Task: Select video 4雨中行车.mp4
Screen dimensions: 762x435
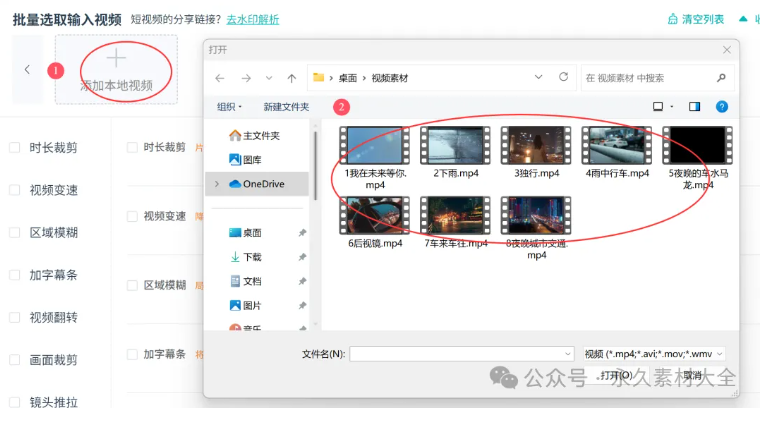Action: tap(617, 153)
